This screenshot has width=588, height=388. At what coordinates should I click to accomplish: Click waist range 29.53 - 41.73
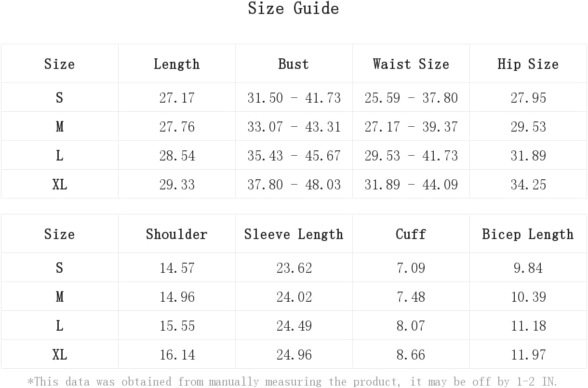coord(411,156)
